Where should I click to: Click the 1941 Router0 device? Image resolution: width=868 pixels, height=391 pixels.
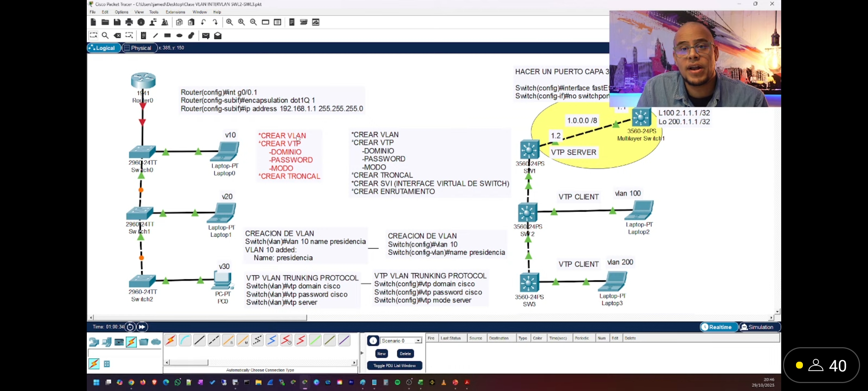(143, 81)
